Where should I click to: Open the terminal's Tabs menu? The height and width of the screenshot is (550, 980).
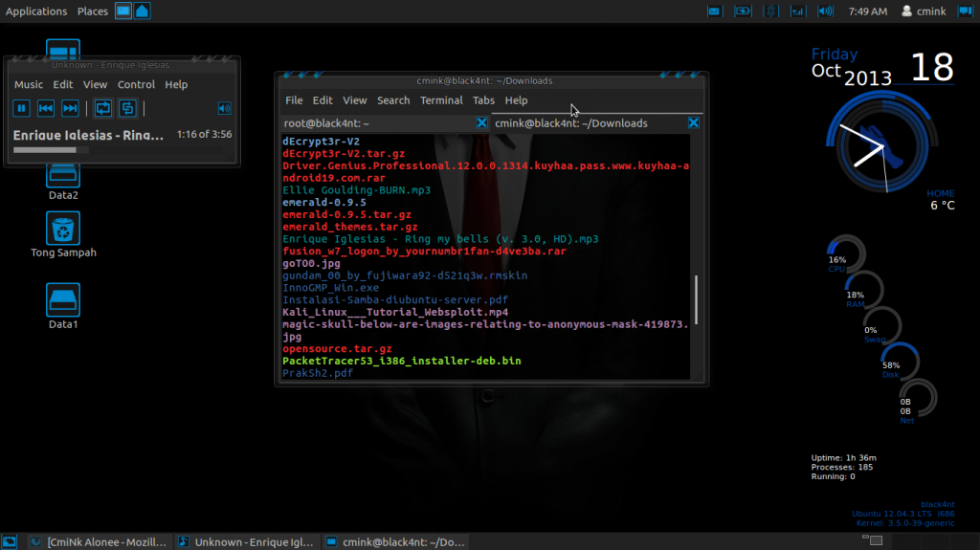(x=483, y=100)
